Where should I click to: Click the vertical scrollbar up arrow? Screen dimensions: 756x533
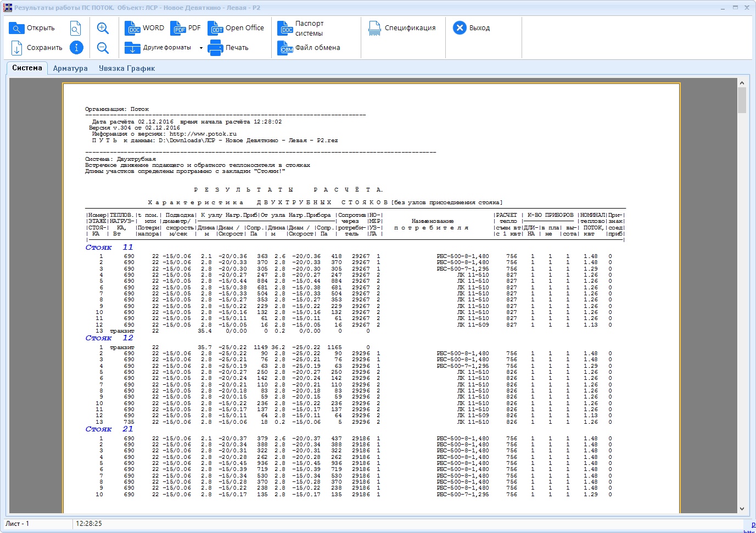(x=742, y=83)
